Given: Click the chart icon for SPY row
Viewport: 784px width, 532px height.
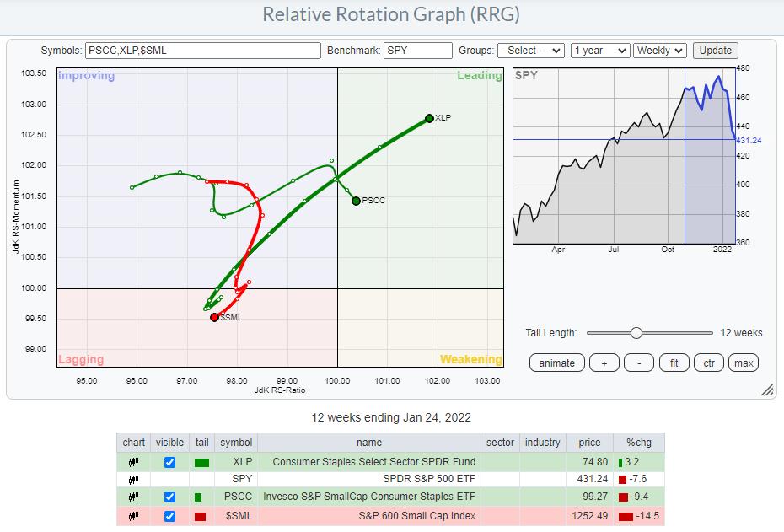Looking at the screenshot, I should (x=133, y=480).
